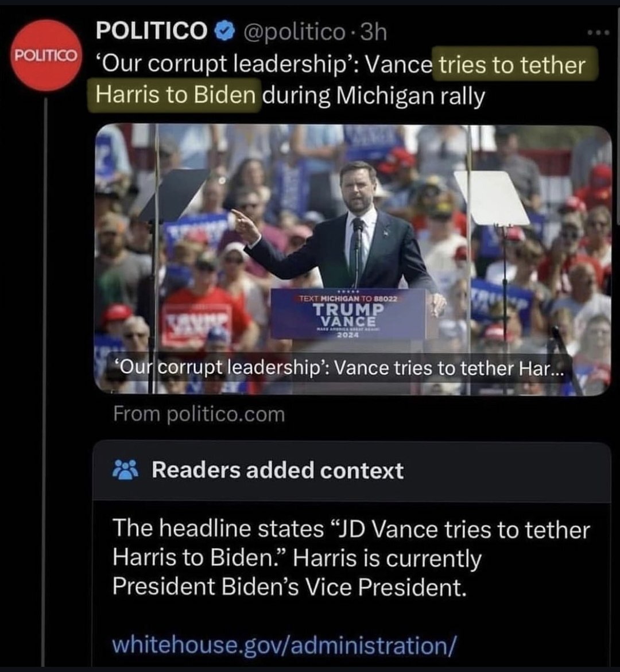Click the highlighted 'tries to tether' phrase

512,65
